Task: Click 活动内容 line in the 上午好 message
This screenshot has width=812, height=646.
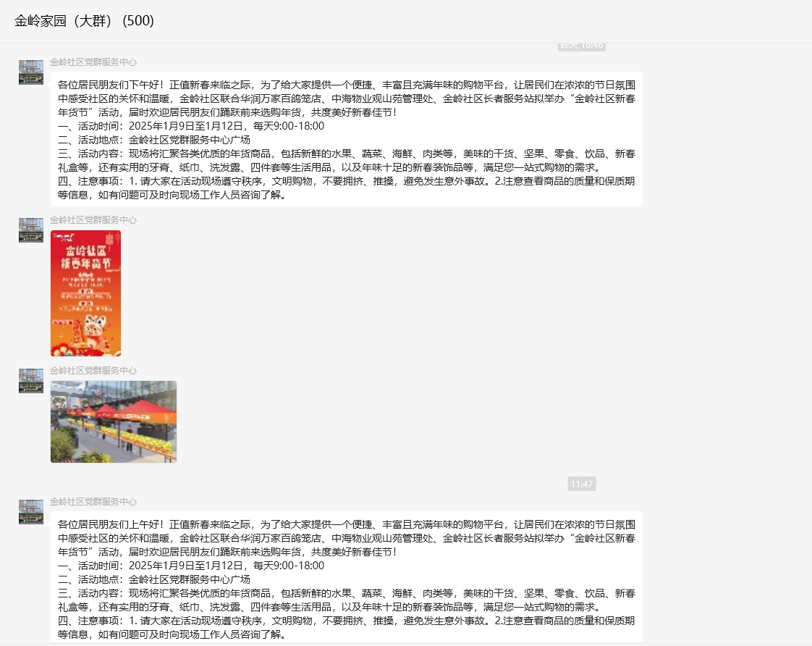Action: tap(346, 593)
